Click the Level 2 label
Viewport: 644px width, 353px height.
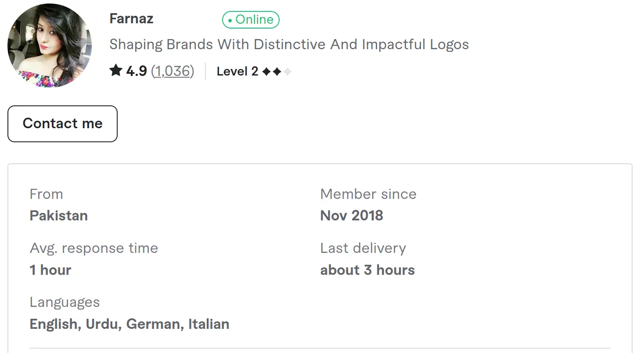click(237, 71)
